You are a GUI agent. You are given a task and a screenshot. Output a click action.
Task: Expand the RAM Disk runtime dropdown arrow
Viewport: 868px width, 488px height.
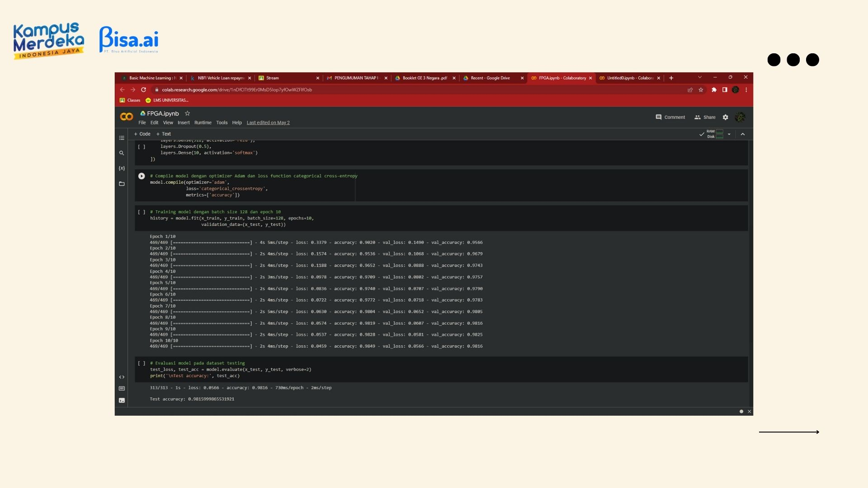pyautogui.click(x=729, y=134)
